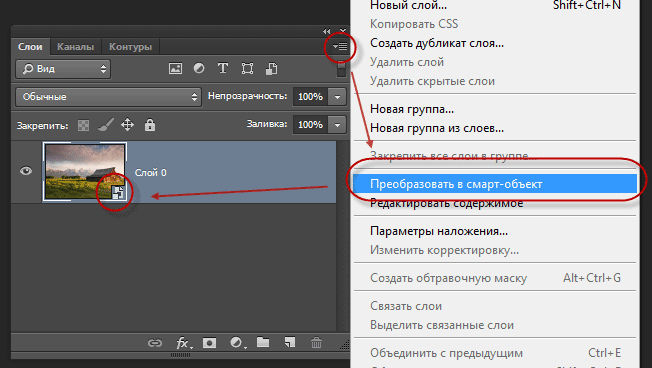Filter layers by type (T) icon
652x368 pixels.
223,68
